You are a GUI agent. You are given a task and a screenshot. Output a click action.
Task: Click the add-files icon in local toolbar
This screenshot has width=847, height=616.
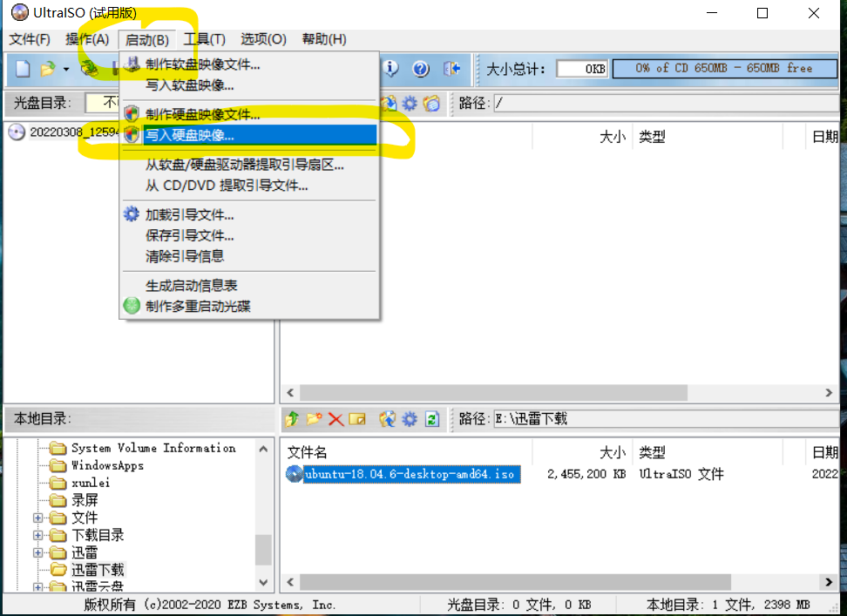[387, 419]
